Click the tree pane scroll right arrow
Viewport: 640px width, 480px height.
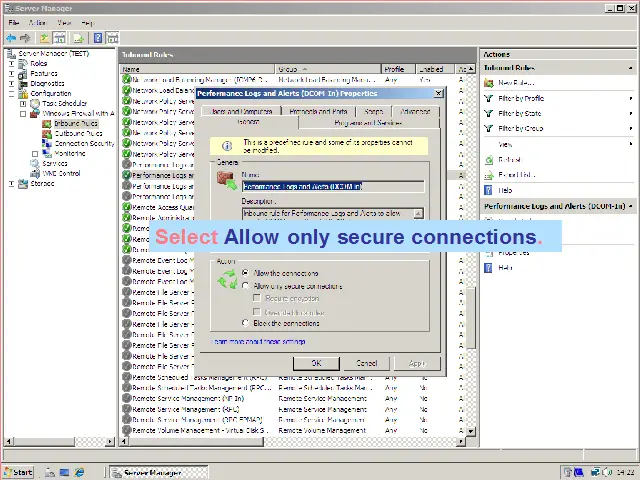[x=109, y=441]
